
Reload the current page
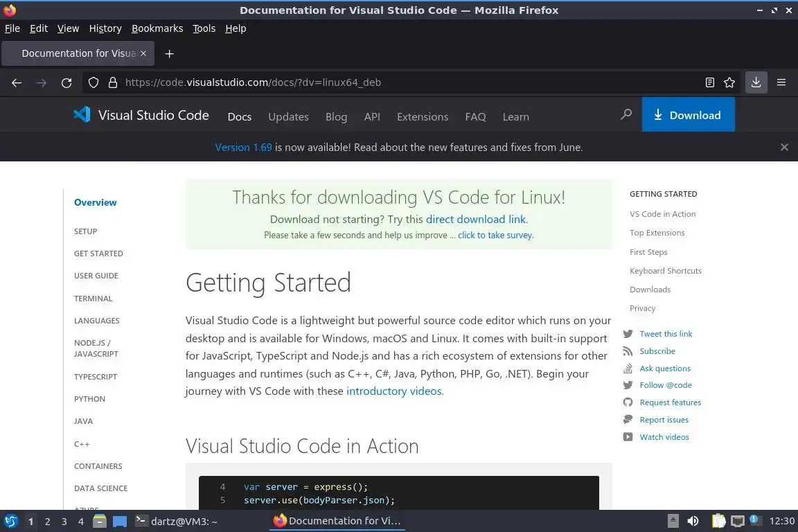pyautogui.click(x=66, y=82)
